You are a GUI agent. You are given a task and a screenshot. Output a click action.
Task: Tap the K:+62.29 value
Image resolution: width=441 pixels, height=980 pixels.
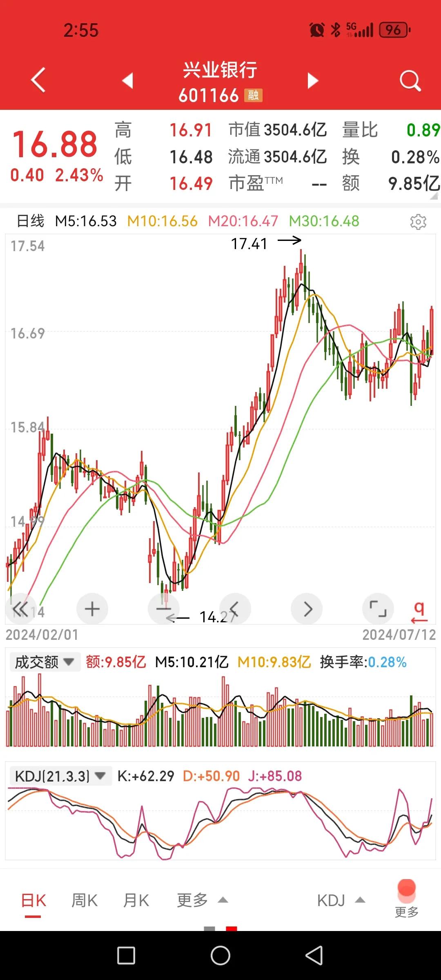pos(146,776)
